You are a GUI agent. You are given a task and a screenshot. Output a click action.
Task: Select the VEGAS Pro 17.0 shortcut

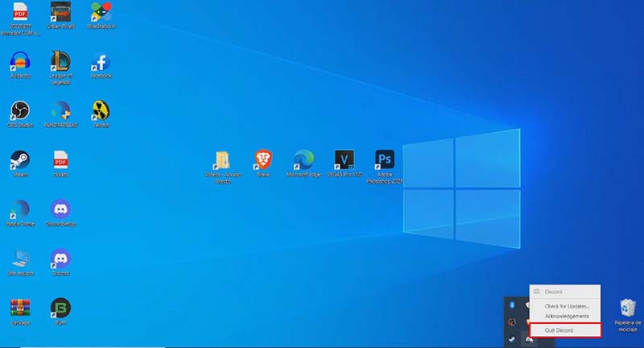tap(345, 164)
